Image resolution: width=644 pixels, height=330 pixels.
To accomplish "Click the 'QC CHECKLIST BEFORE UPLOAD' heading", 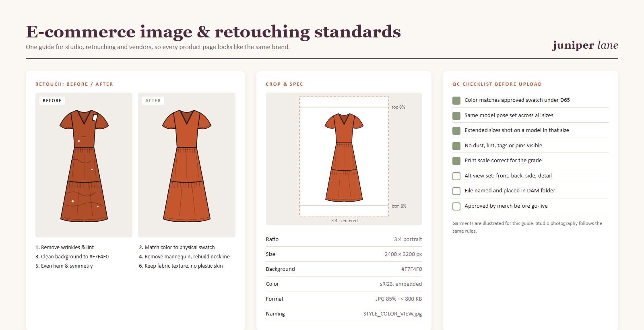I will tap(497, 84).
